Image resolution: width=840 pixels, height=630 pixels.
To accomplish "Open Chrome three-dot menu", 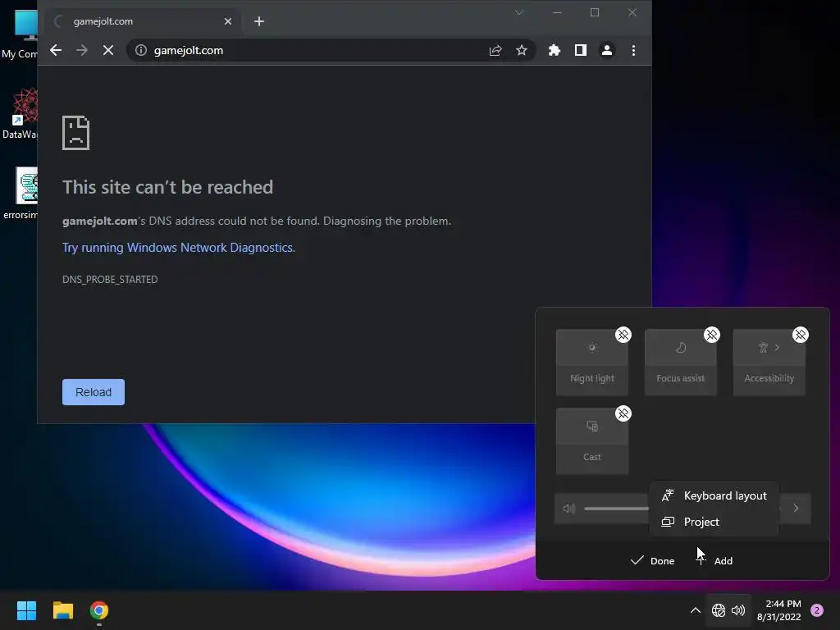I will pos(633,50).
